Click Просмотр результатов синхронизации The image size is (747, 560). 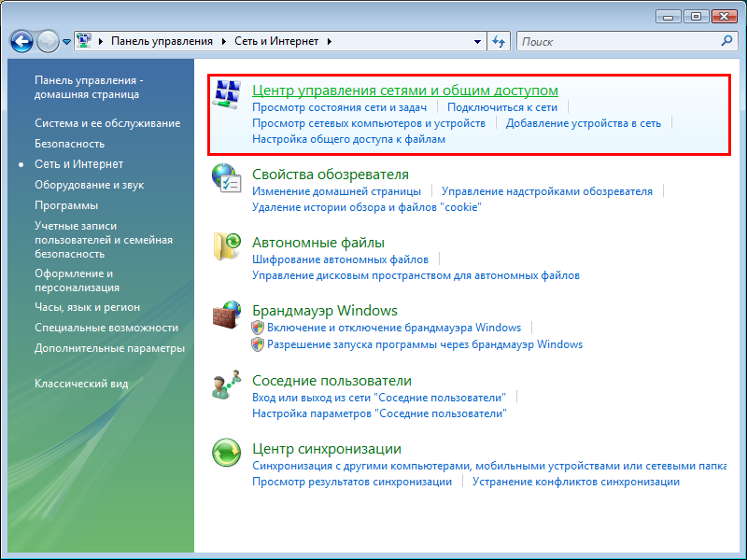click(x=352, y=482)
